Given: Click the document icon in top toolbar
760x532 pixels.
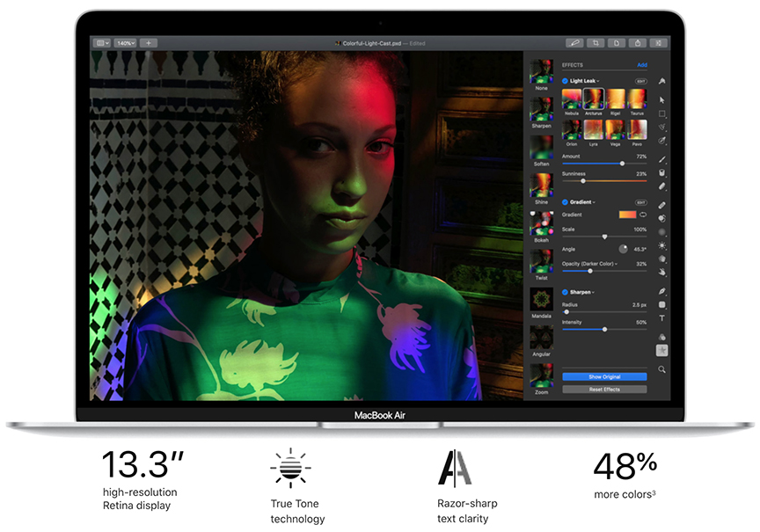Looking at the screenshot, I should 616,43.
